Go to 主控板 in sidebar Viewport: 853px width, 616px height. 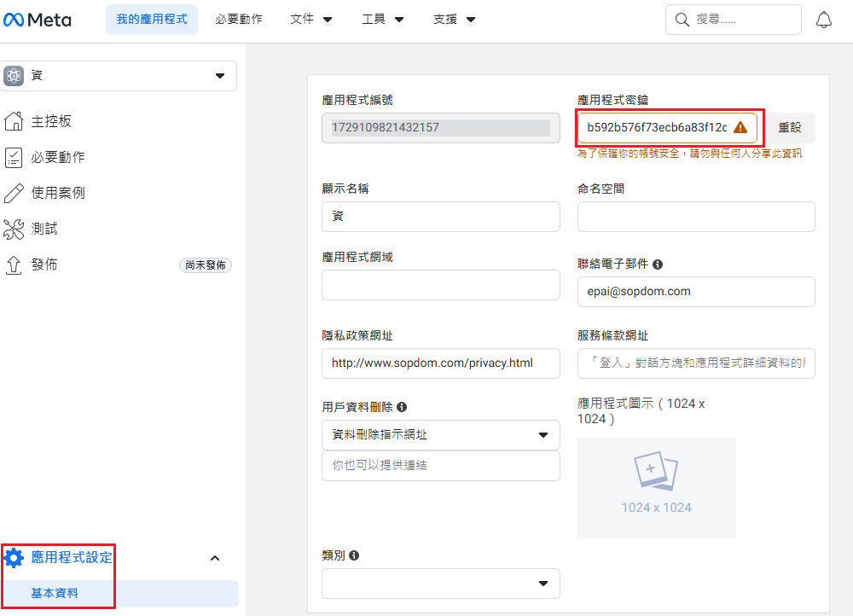tap(51, 121)
